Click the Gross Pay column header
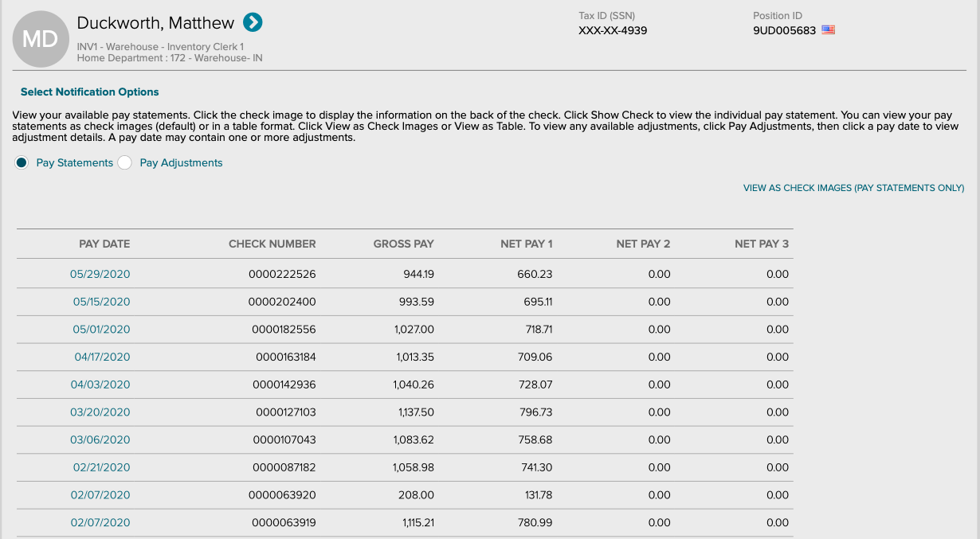 click(403, 244)
